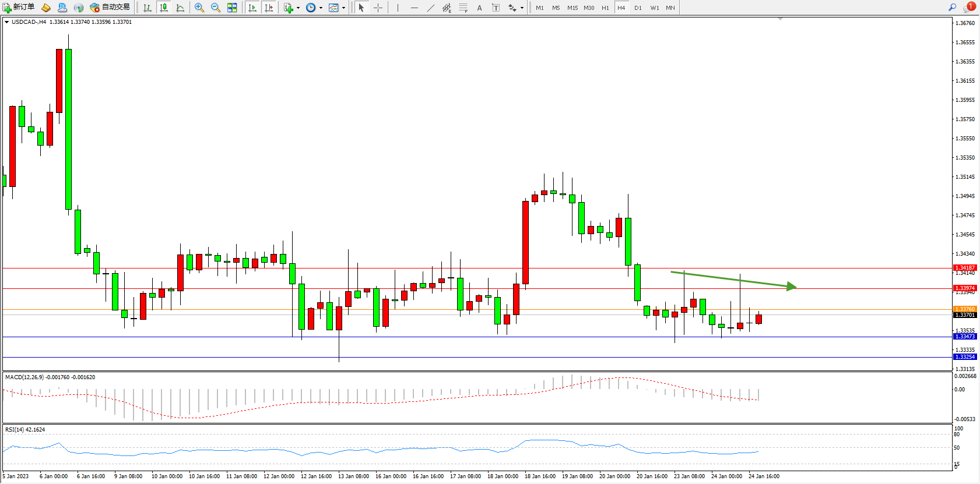Zoom out on the chart
Image resolution: width=980 pixels, height=484 pixels.
coord(216,8)
